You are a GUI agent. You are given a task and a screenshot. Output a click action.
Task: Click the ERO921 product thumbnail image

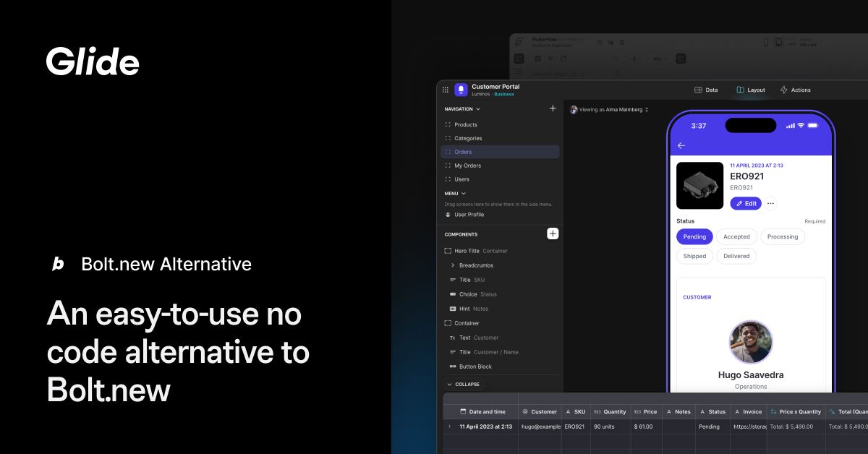(699, 186)
